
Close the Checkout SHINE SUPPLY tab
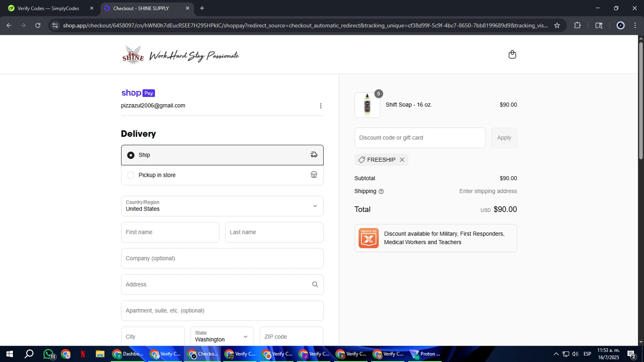[x=187, y=8]
